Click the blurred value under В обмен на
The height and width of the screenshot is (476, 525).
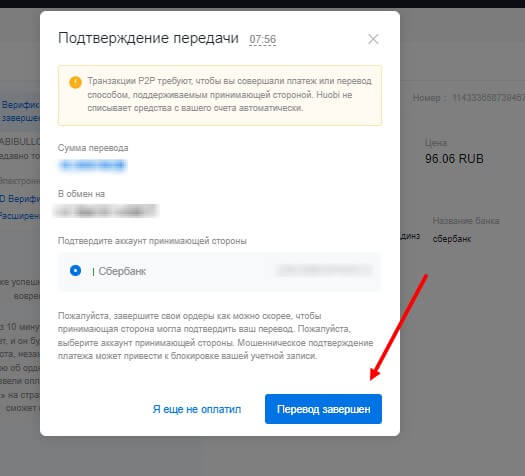click(x=106, y=211)
